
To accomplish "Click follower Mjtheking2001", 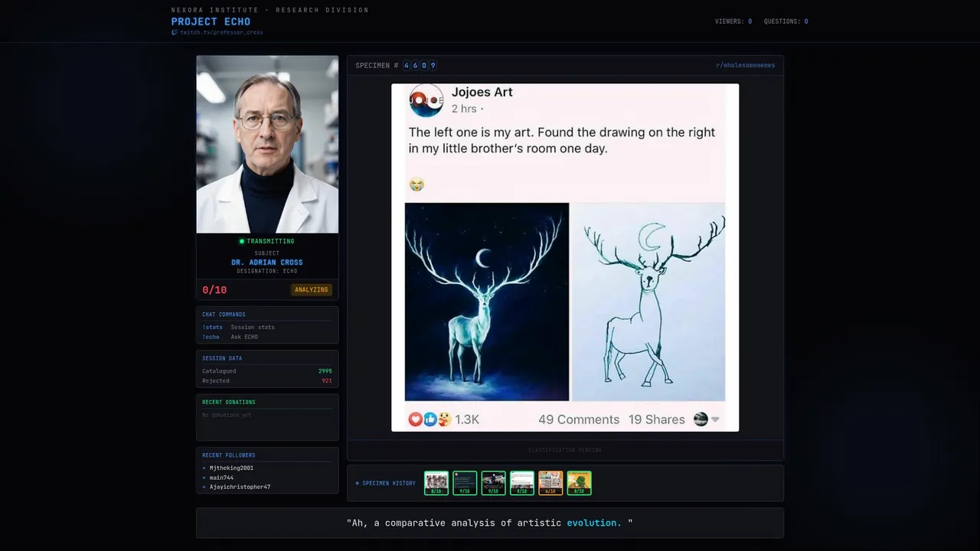I will (x=231, y=468).
